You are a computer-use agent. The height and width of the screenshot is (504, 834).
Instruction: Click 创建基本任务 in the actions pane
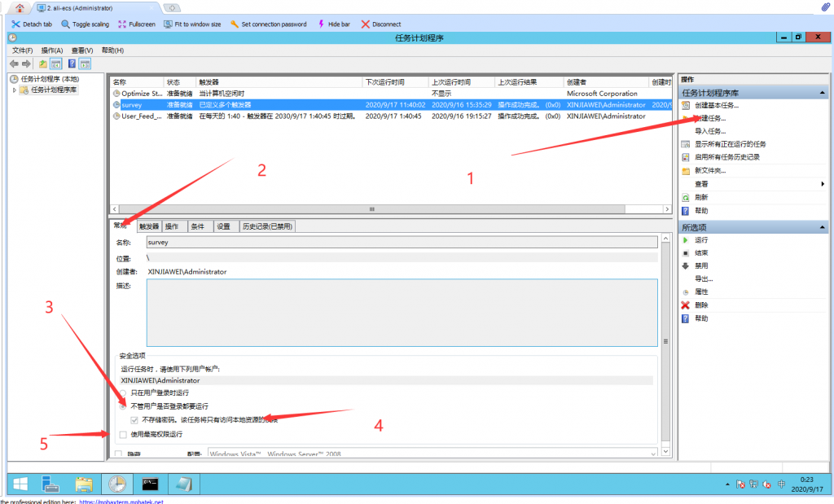pyautogui.click(x=716, y=106)
